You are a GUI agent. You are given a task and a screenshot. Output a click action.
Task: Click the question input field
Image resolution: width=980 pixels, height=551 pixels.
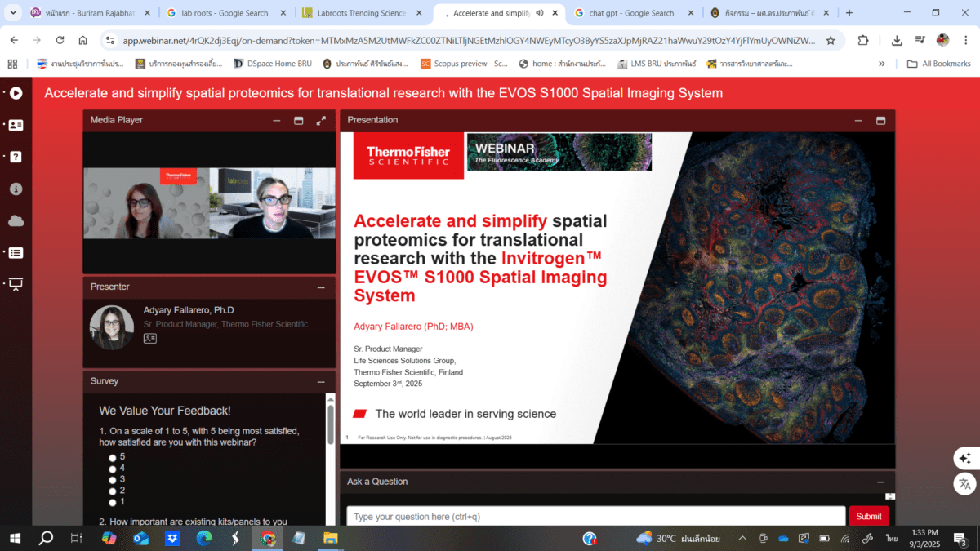tap(596, 516)
